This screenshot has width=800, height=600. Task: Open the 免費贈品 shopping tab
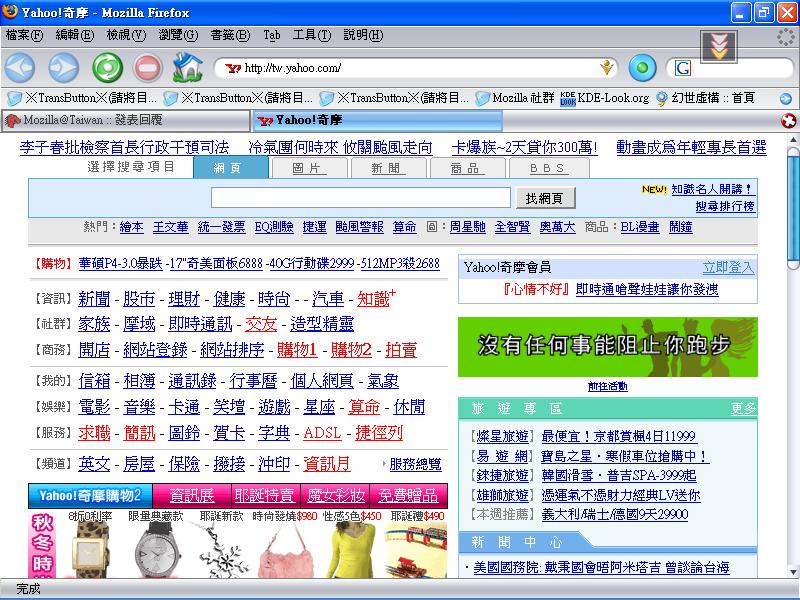point(408,495)
